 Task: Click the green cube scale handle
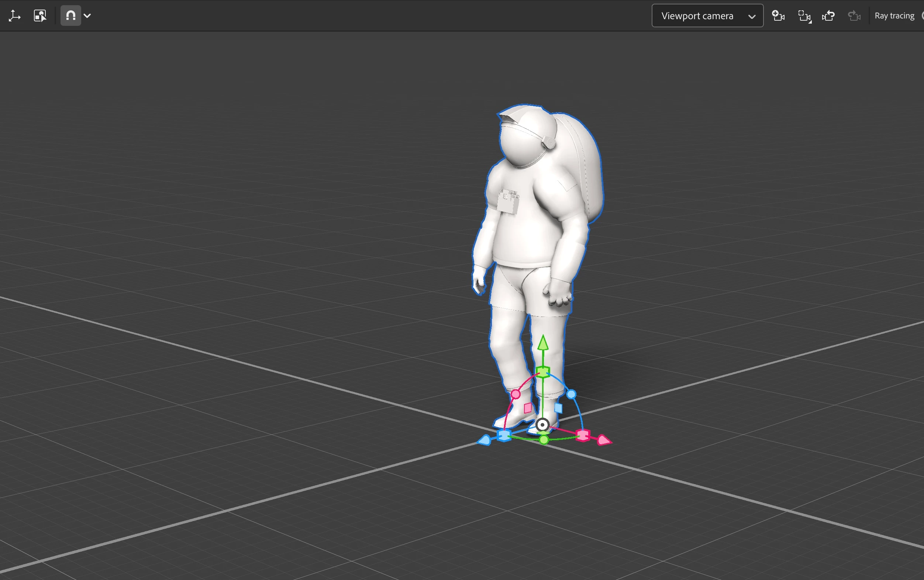(x=543, y=372)
